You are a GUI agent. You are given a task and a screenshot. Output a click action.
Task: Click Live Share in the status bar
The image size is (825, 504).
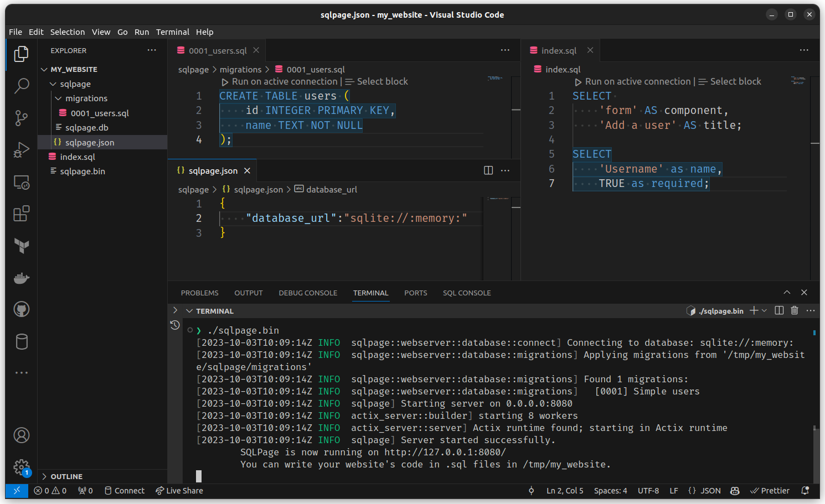[x=179, y=491]
